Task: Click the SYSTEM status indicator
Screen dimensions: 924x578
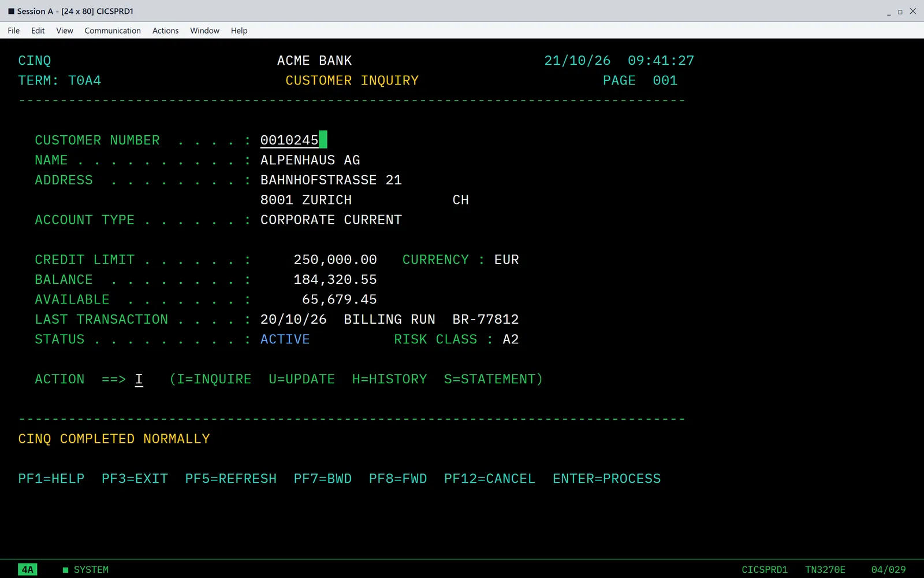Action: tap(85, 570)
